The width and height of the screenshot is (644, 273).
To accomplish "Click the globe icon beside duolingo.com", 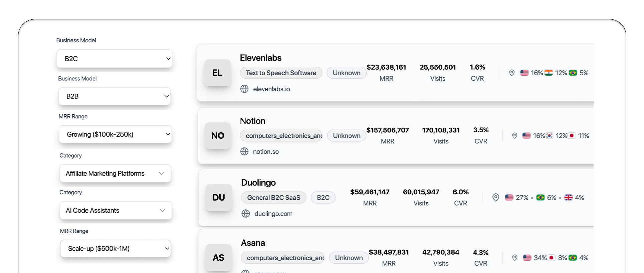I will point(246,214).
